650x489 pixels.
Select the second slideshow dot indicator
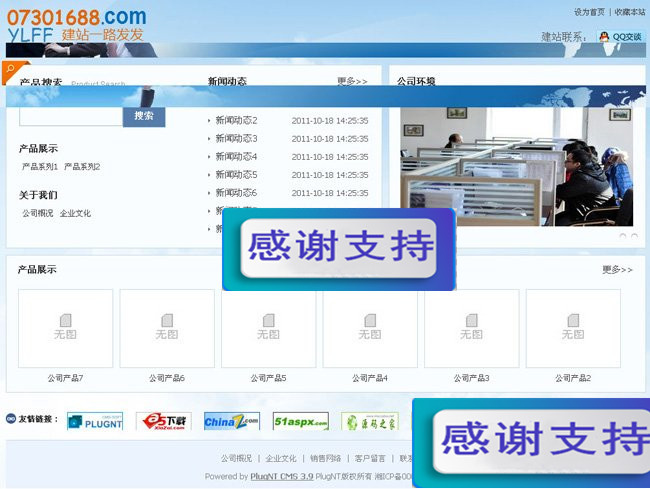click(634, 236)
